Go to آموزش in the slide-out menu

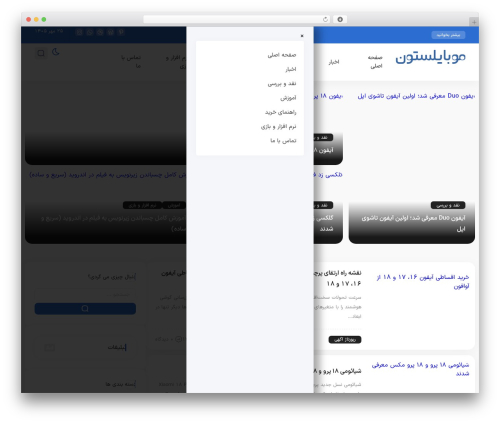[288, 98]
